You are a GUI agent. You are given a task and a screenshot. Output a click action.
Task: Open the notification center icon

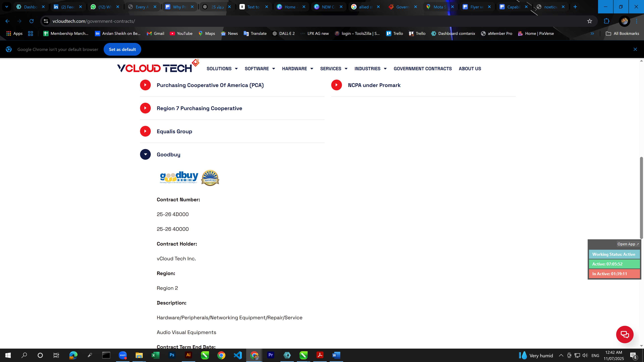point(633,355)
